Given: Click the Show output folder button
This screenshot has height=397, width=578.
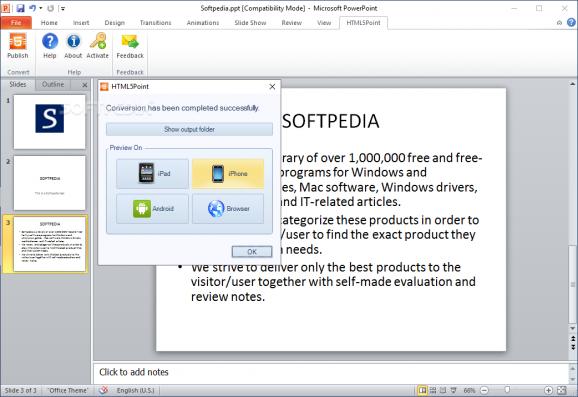Looking at the screenshot, I should [189, 129].
